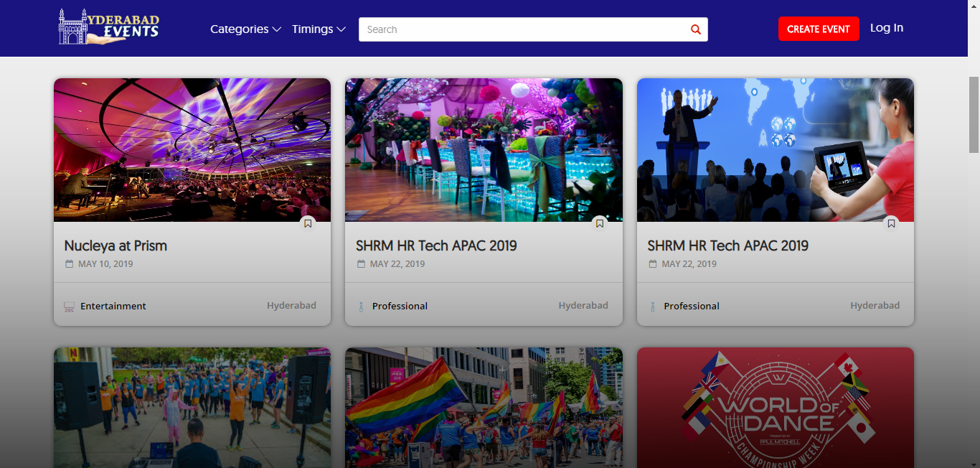Expand the Categories dropdown
The height and width of the screenshot is (468, 980).
tap(245, 29)
